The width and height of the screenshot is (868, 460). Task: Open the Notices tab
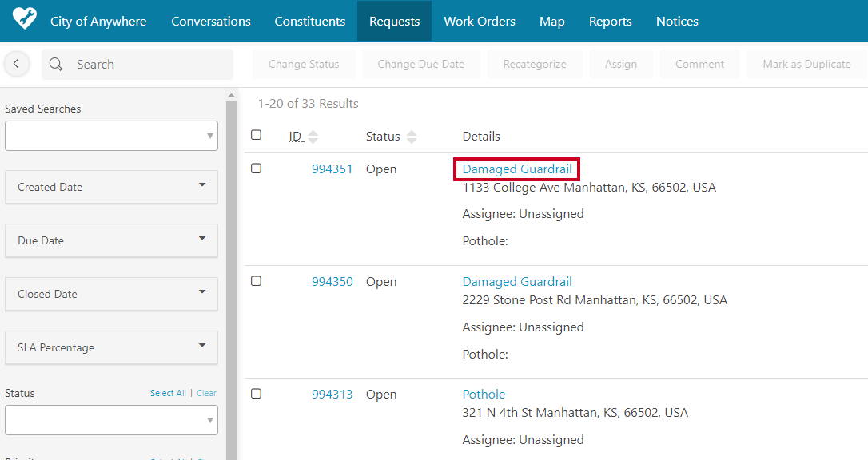[x=677, y=21]
